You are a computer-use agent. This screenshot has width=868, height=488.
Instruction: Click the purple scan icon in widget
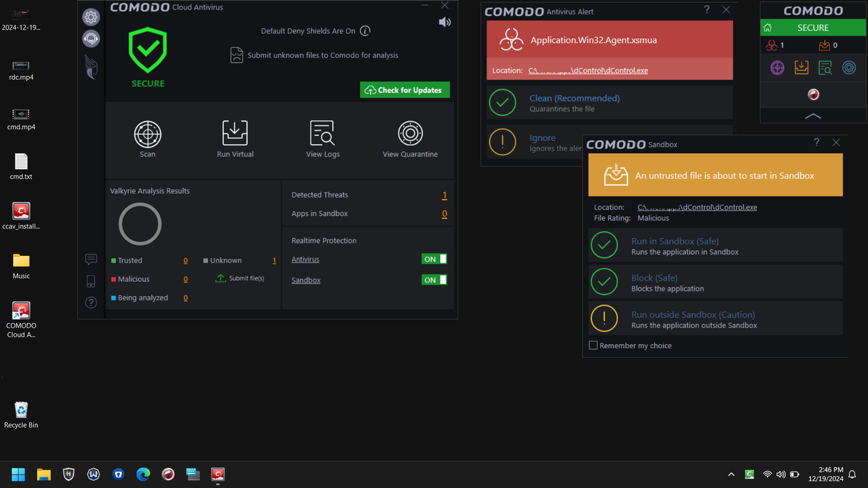point(778,67)
